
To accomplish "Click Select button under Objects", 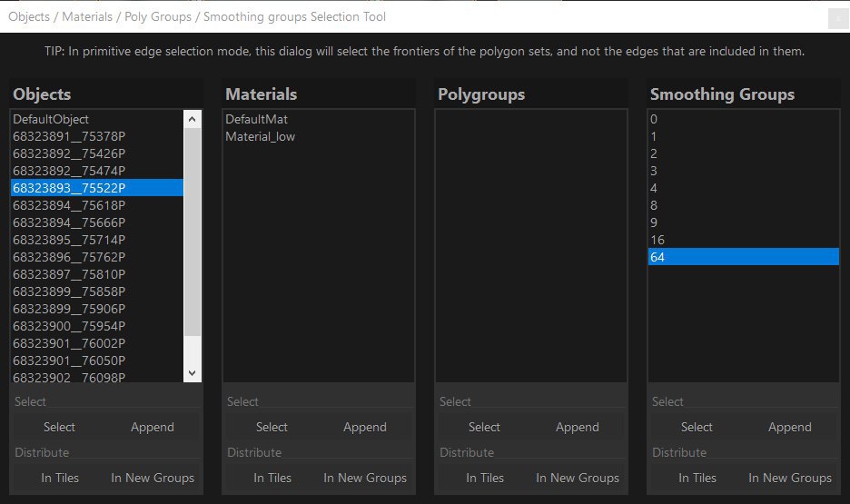I will pos(59,427).
